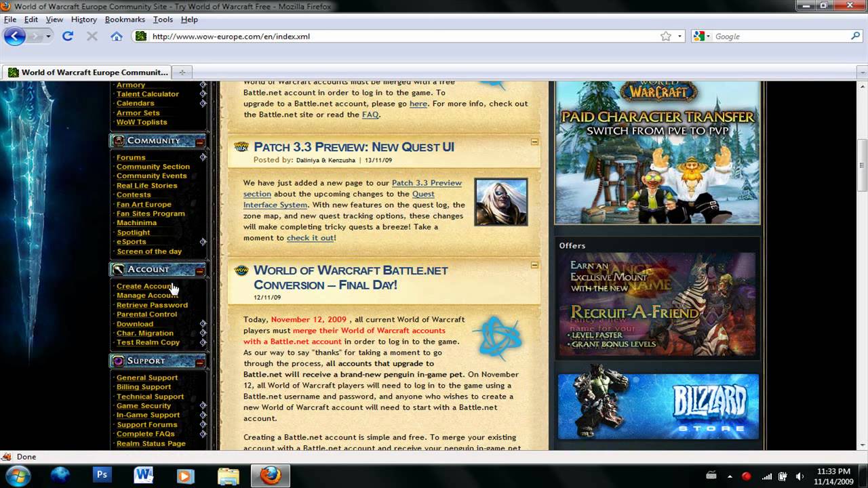Image resolution: width=868 pixels, height=488 pixels.
Task: Click the Account section header icon
Action: pos(119,269)
